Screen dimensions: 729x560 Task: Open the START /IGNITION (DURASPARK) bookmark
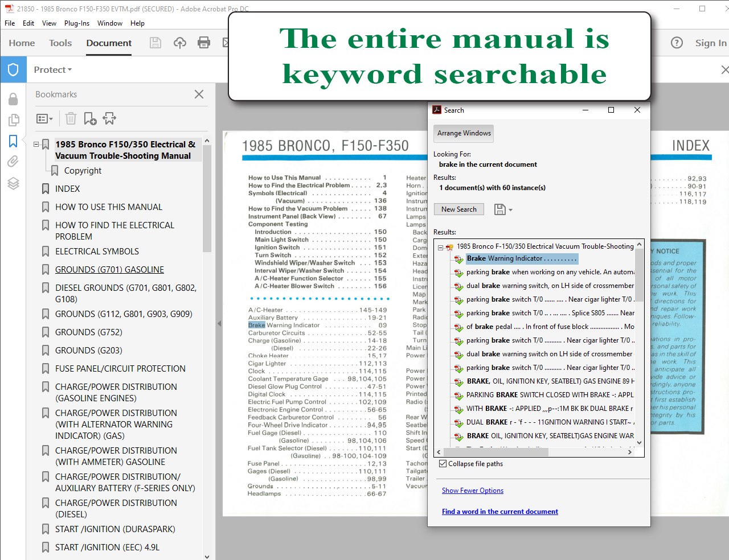[115, 529]
